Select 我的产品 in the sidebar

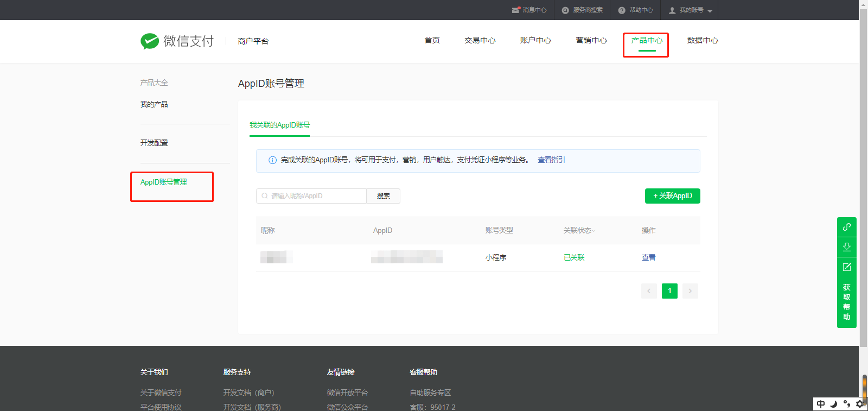pyautogui.click(x=154, y=104)
